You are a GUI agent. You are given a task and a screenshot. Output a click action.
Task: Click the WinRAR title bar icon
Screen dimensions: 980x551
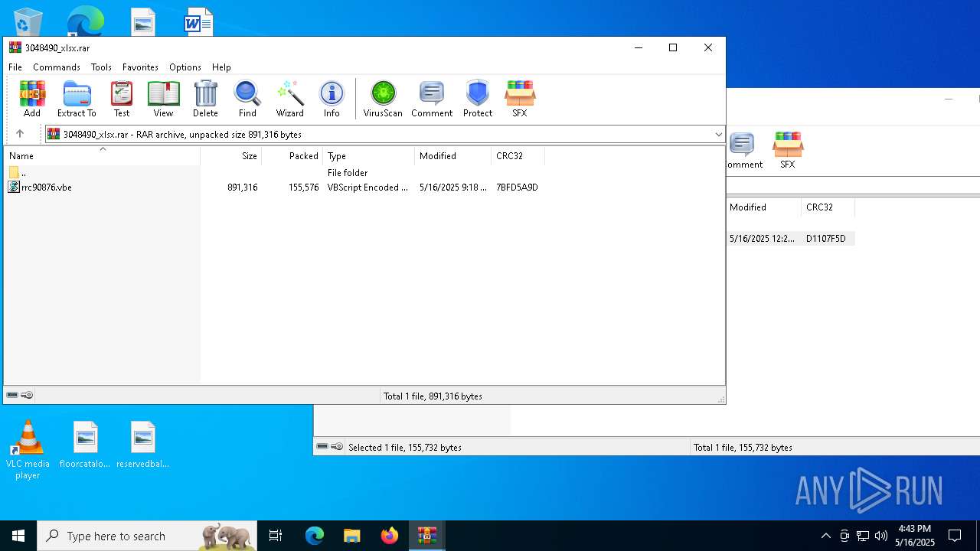click(15, 47)
